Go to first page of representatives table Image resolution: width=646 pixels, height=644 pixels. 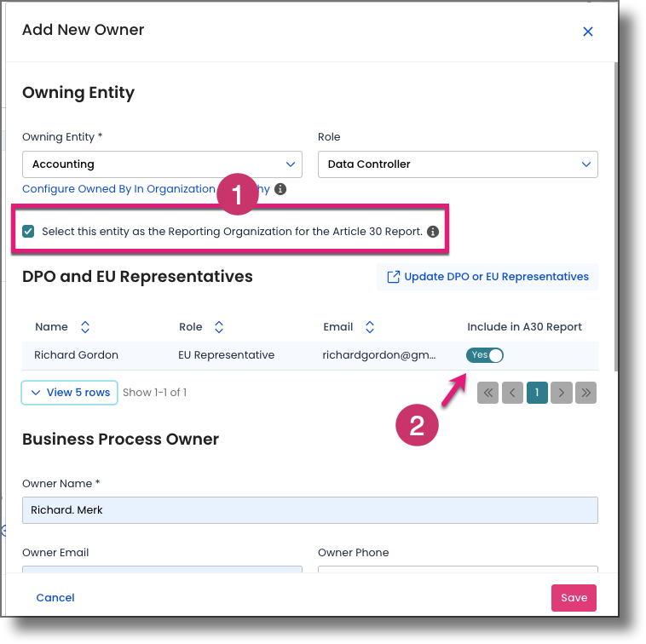[487, 393]
